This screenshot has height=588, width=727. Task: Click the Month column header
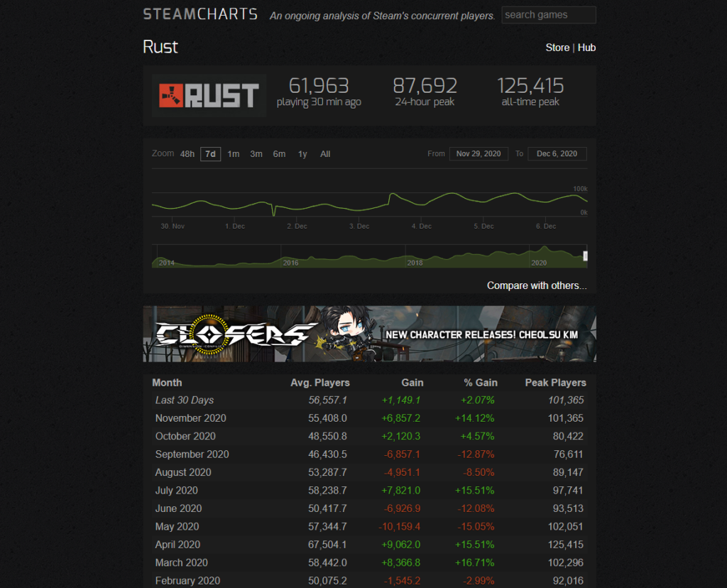[x=167, y=383]
